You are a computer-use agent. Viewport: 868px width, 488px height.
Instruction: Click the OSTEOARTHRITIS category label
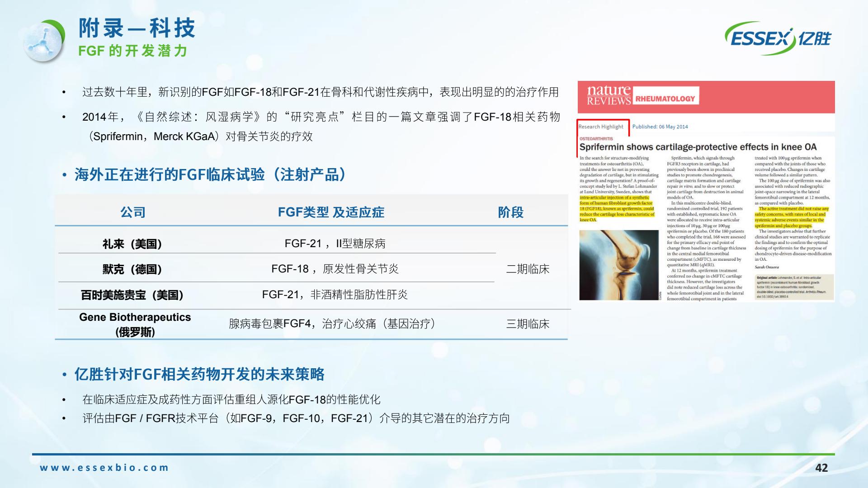point(596,139)
